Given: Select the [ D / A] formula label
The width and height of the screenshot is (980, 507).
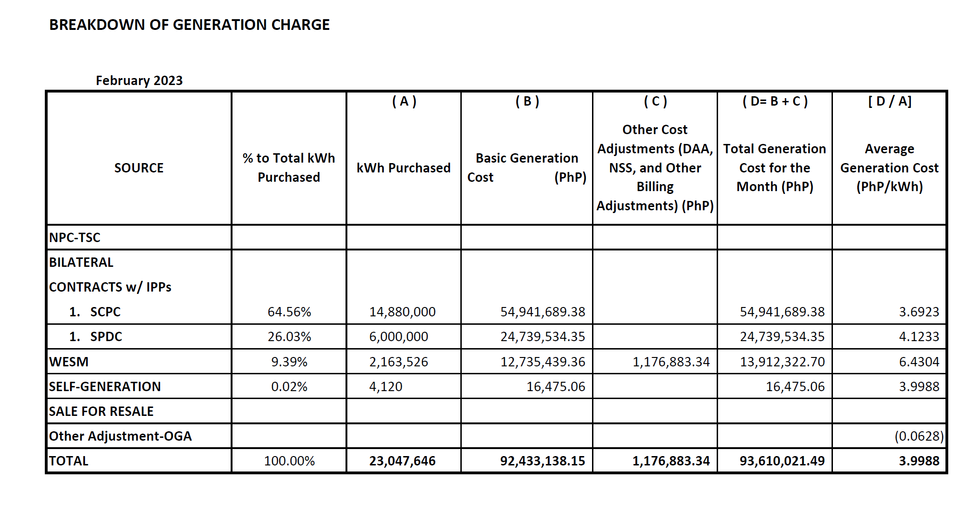Looking at the screenshot, I should (x=890, y=101).
